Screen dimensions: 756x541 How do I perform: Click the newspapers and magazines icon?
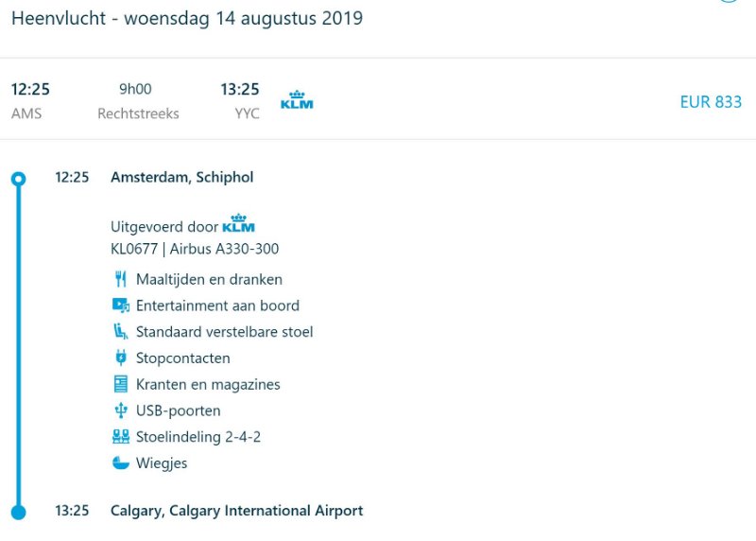click(120, 385)
